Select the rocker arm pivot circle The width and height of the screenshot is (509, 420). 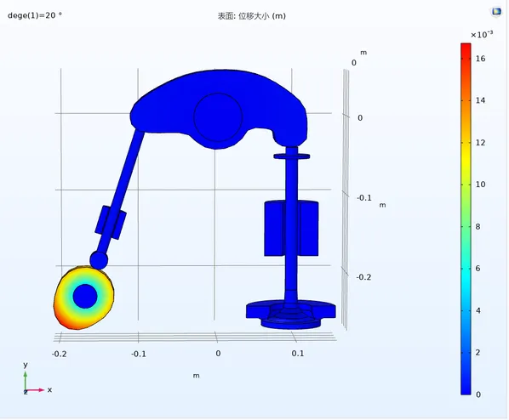218,117
